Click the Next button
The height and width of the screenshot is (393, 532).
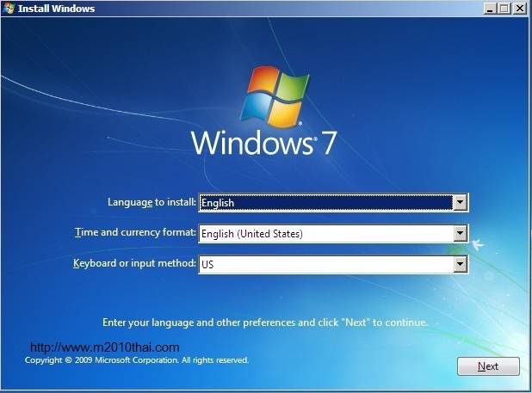[488, 366]
